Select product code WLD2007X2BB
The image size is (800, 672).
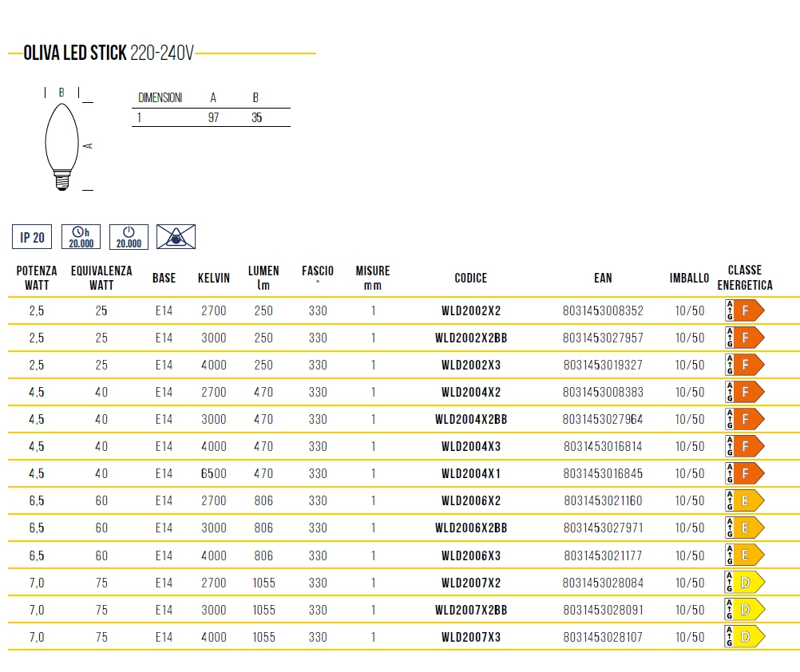pyautogui.click(x=470, y=610)
